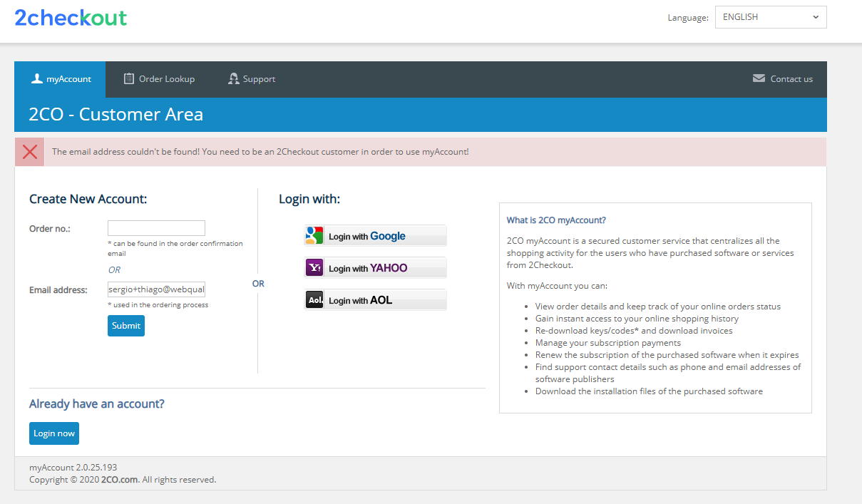862x504 pixels.
Task: Click the clipboard icon beside Order Lookup
Action: click(x=129, y=78)
